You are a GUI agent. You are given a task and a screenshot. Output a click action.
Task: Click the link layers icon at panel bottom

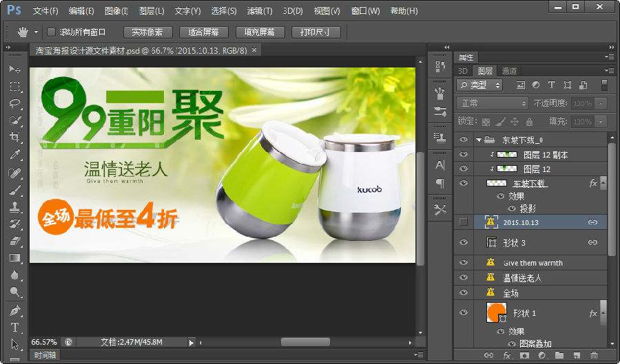(488, 355)
